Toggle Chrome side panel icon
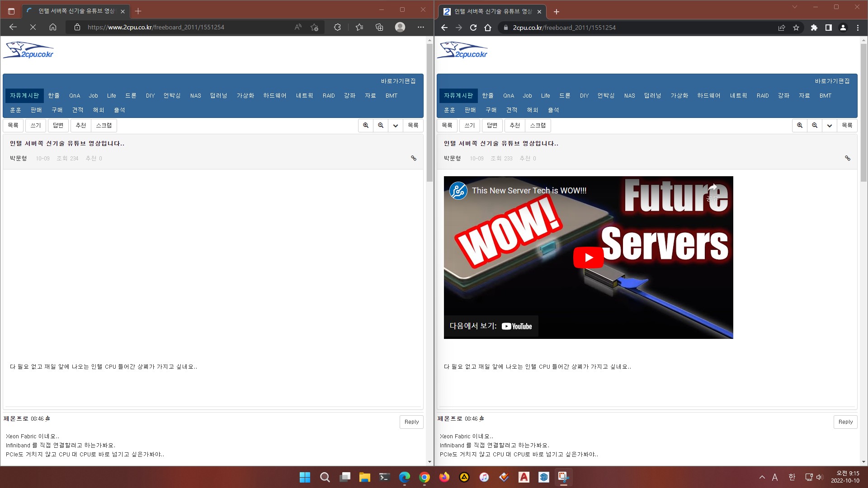 coord(829,28)
